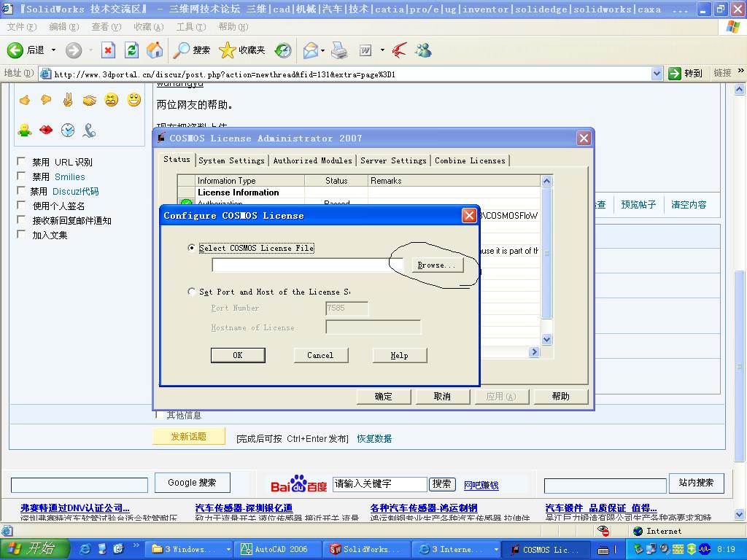Insert the thumbs-up smiley
The image size is (747, 560).
[25, 99]
